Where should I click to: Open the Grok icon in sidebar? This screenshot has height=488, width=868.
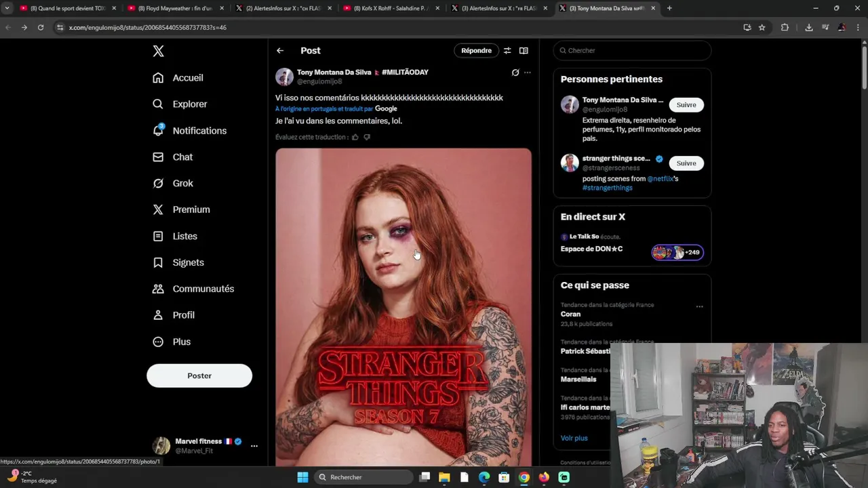pyautogui.click(x=158, y=183)
